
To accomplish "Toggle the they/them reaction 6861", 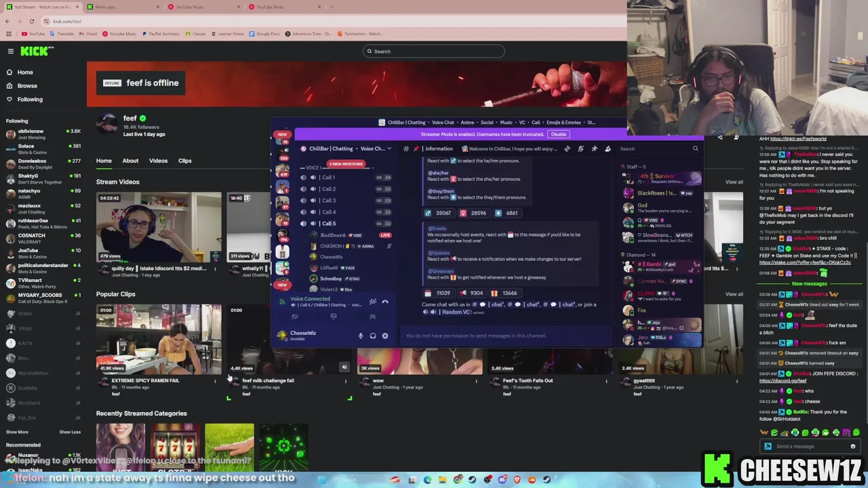I will click(x=507, y=213).
